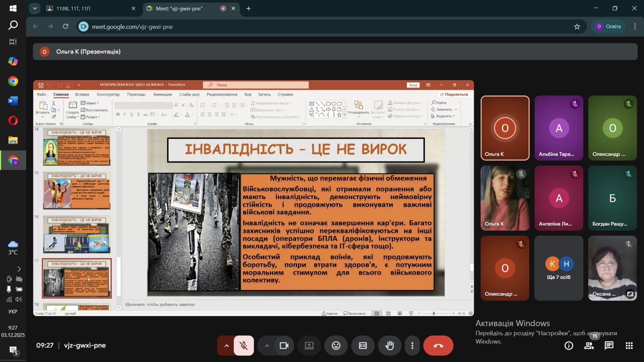The image size is (644, 362).
Task: Click the present screen icon
Action: pos(309,346)
